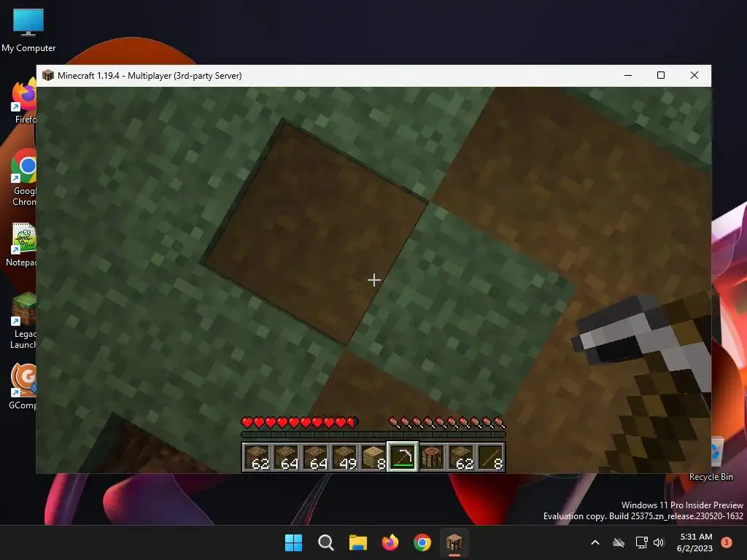The width and height of the screenshot is (747, 560).
Task: Click the red hearts health bar
Action: tap(300, 422)
